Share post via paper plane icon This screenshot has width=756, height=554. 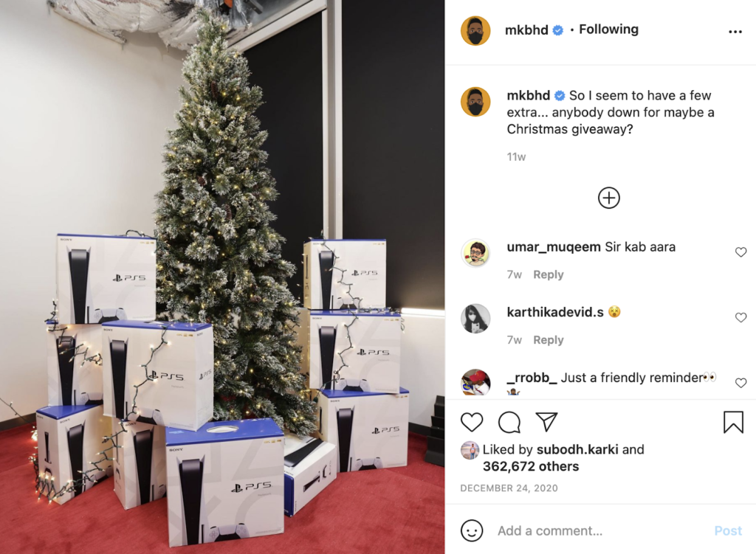tap(547, 422)
